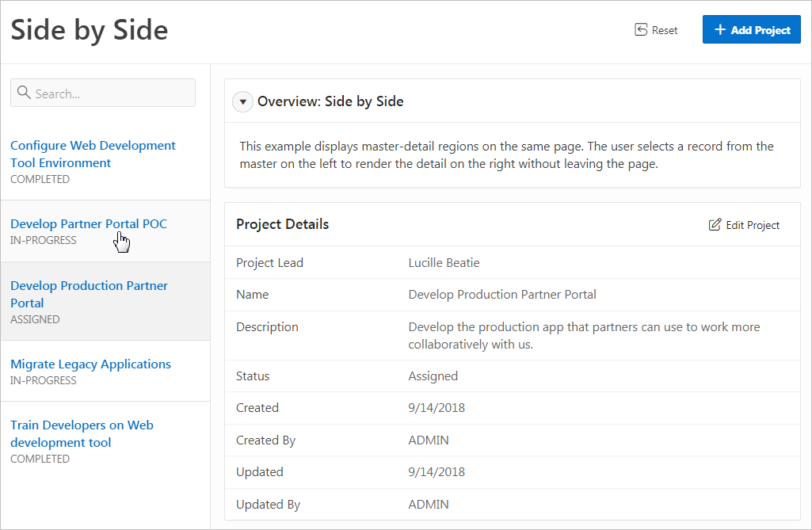Viewport: 812px width, 530px height.
Task: Click the Overview: Side by Side heading text
Action: point(330,101)
